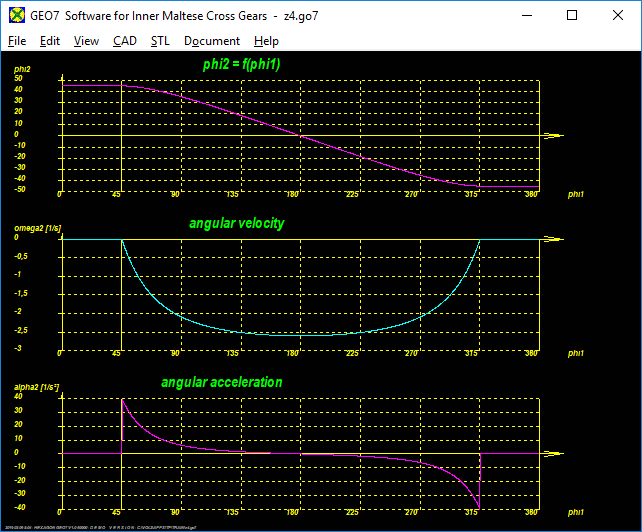Maximize the GEO7 window
The height and width of the screenshot is (532, 642).
pos(572,15)
